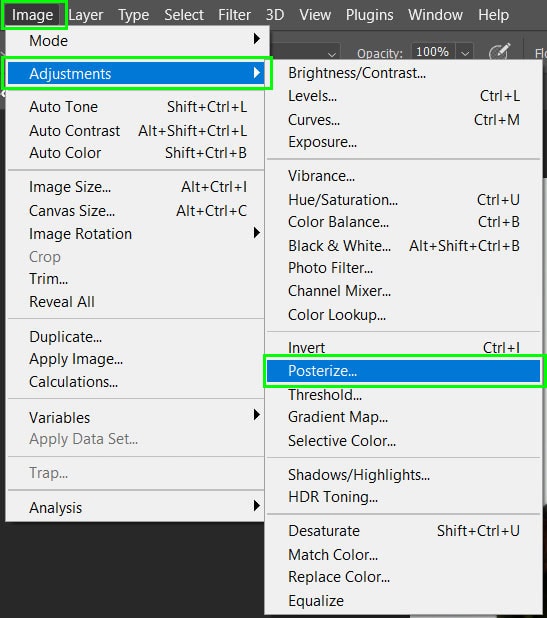Expand the Mode submenu arrow
Image resolution: width=547 pixels, height=618 pixels.
pos(257,39)
